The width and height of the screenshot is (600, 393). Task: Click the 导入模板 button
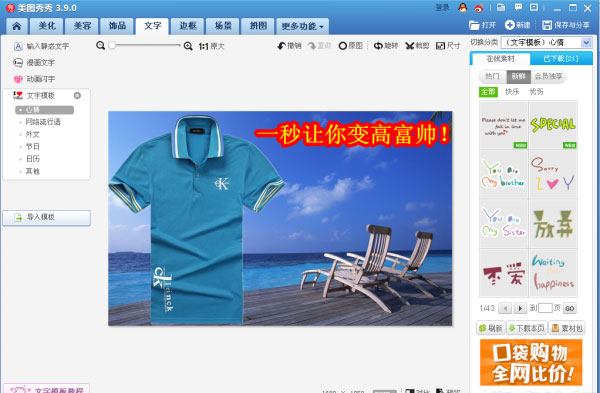(47, 217)
